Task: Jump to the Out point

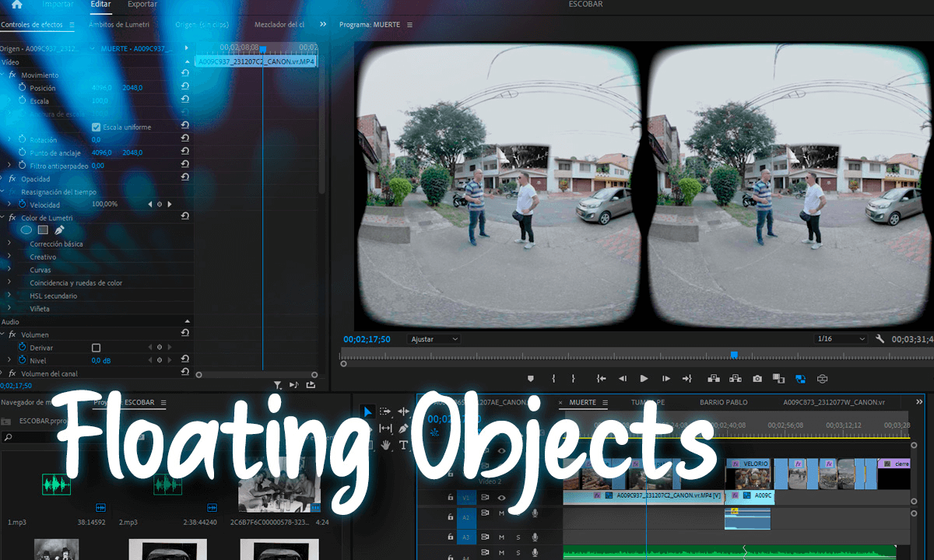Action: point(686,379)
